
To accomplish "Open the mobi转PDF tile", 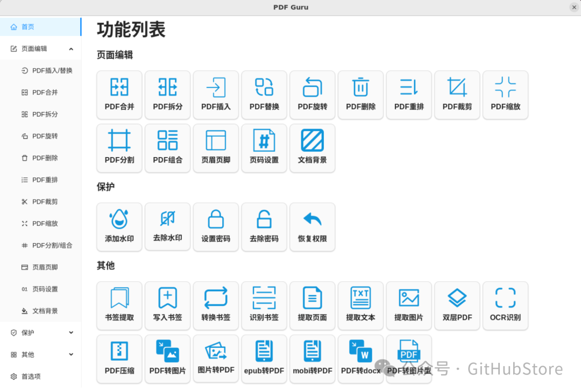I will [x=313, y=359].
